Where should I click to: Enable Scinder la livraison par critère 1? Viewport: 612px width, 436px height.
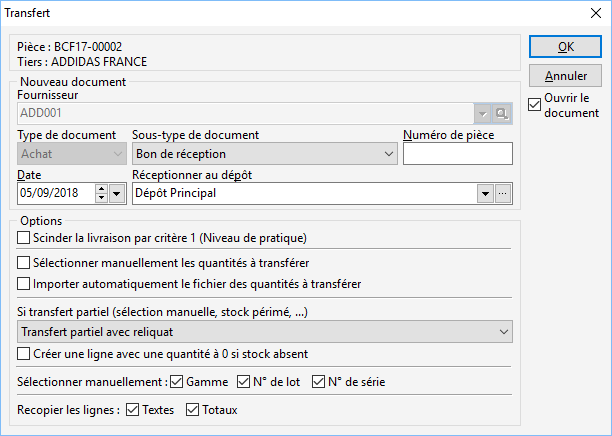click(23, 238)
